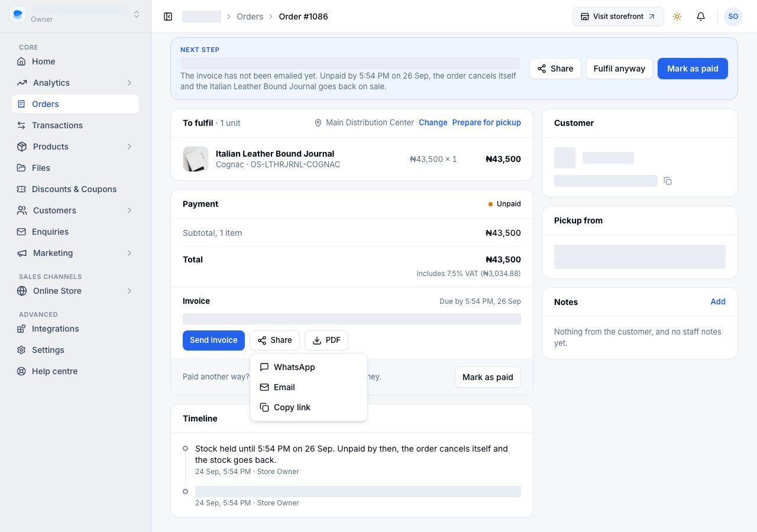The height and width of the screenshot is (532, 757).
Task: Open the Files section
Action: pos(75,168)
